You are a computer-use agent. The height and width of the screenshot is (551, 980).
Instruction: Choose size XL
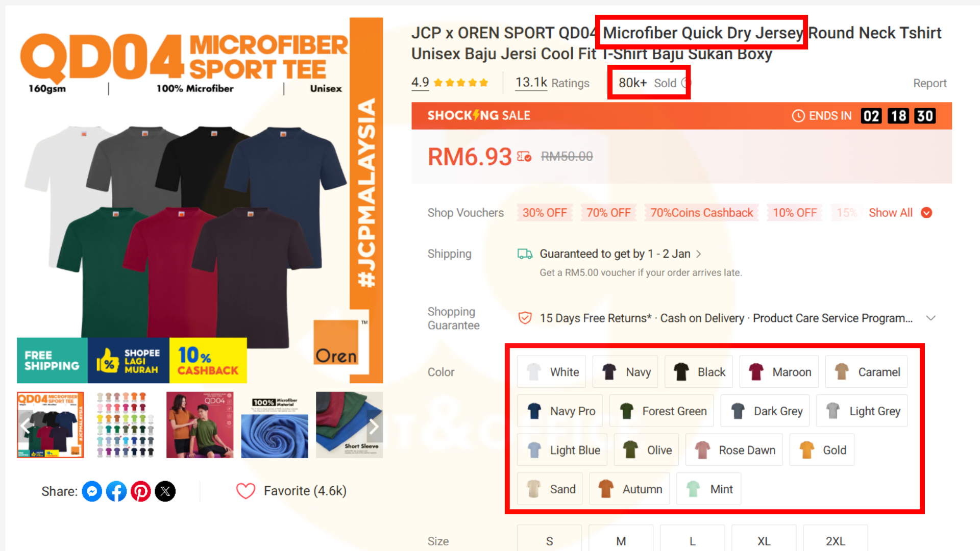point(764,540)
